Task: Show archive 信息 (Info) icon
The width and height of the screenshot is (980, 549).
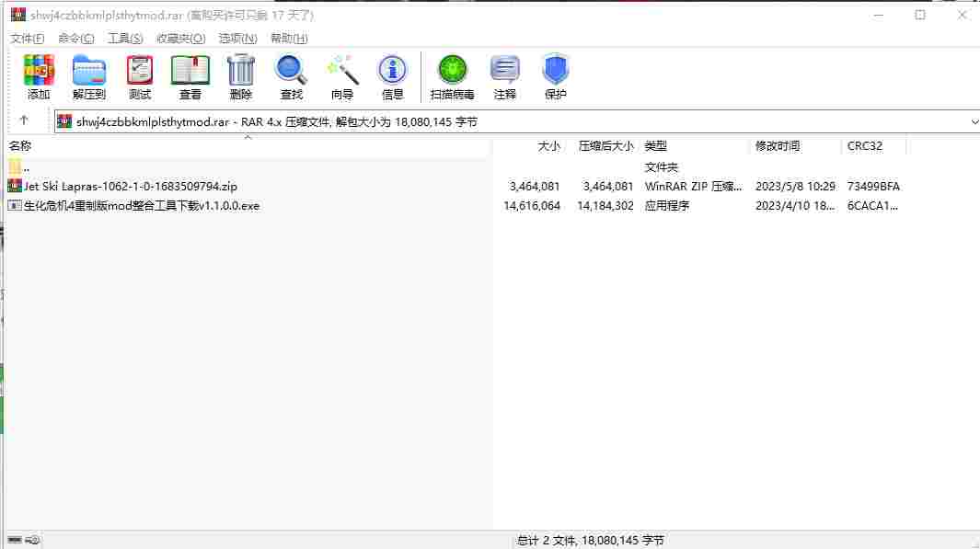Action: [393, 76]
